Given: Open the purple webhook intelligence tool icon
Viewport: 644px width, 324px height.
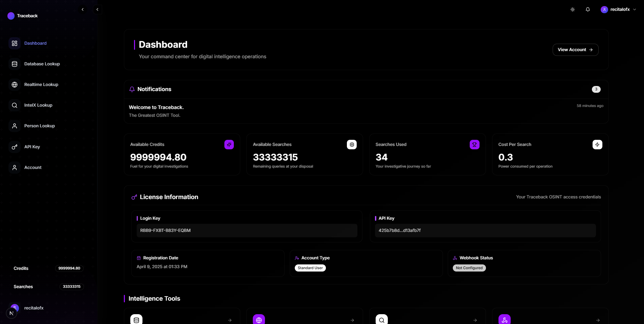Looking at the screenshot, I should pyautogui.click(x=505, y=320).
